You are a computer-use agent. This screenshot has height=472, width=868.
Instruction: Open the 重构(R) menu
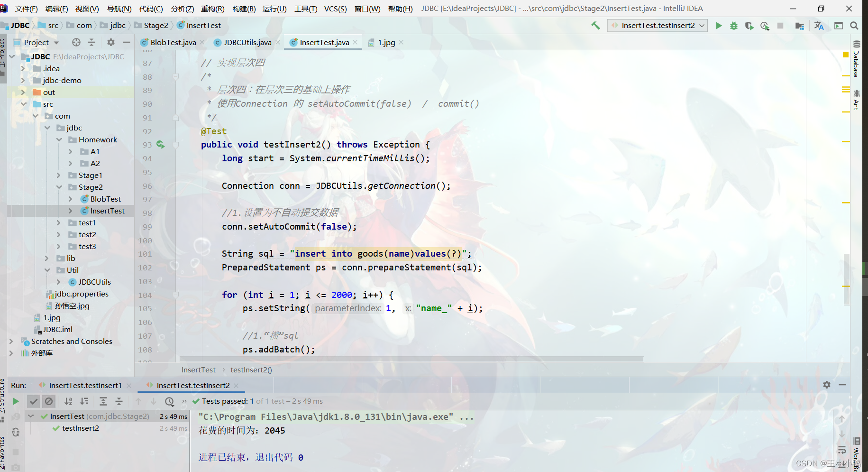coord(213,9)
